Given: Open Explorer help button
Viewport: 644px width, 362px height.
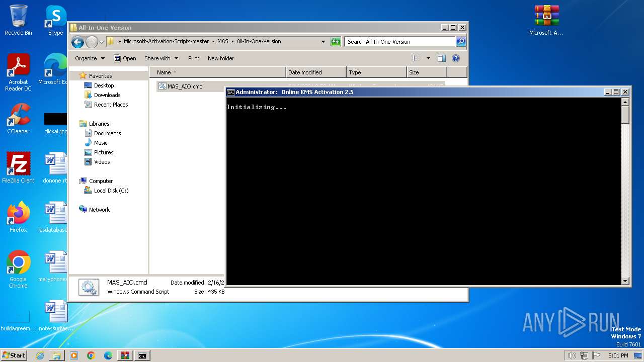Looking at the screenshot, I should click(456, 58).
